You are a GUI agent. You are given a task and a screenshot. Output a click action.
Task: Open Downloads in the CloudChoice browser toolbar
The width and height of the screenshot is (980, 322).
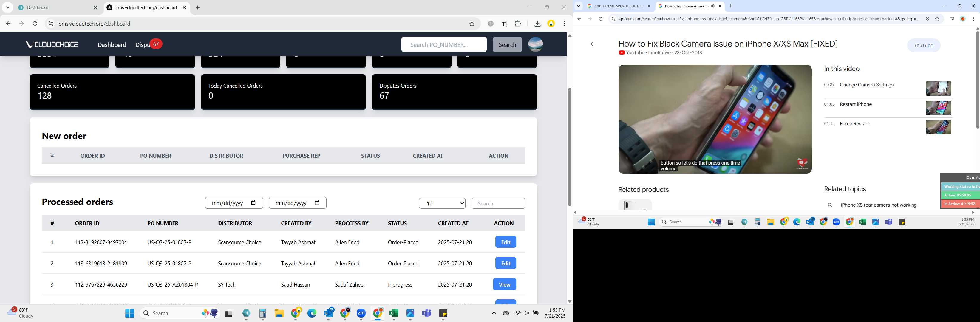coord(537,24)
